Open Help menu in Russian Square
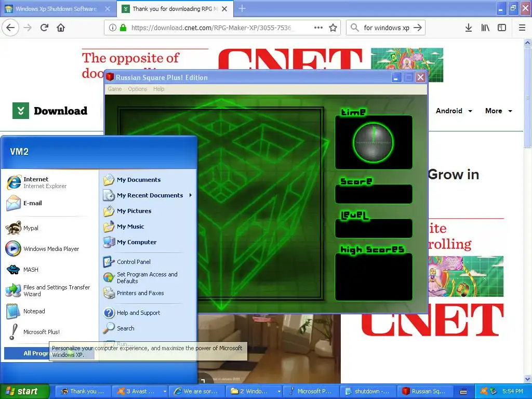 [159, 89]
